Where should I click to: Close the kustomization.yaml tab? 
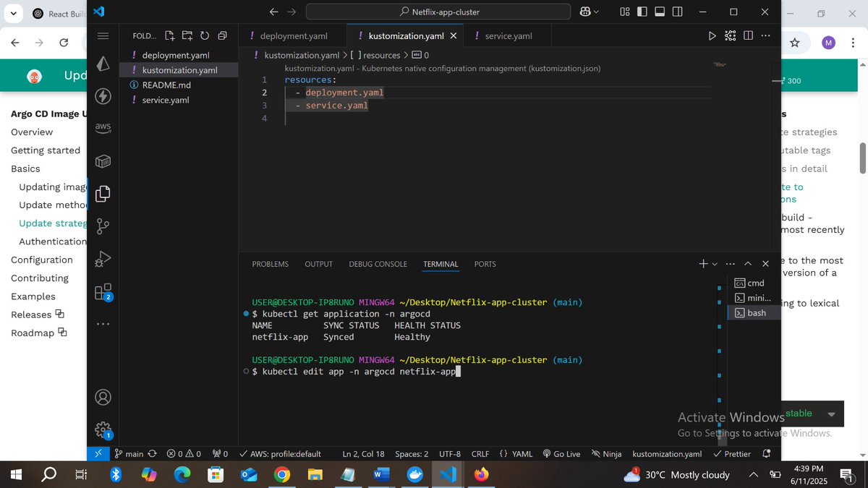[x=454, y=35]
